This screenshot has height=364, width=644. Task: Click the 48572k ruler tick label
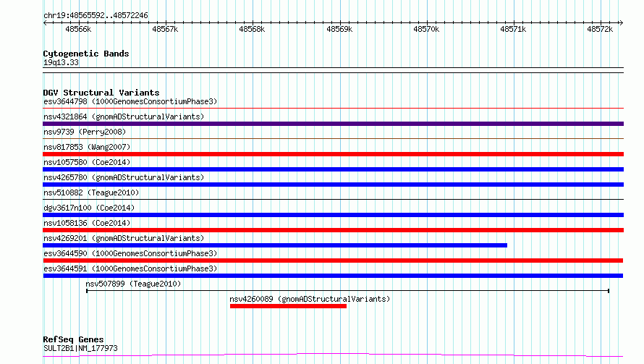click(600, 29)
